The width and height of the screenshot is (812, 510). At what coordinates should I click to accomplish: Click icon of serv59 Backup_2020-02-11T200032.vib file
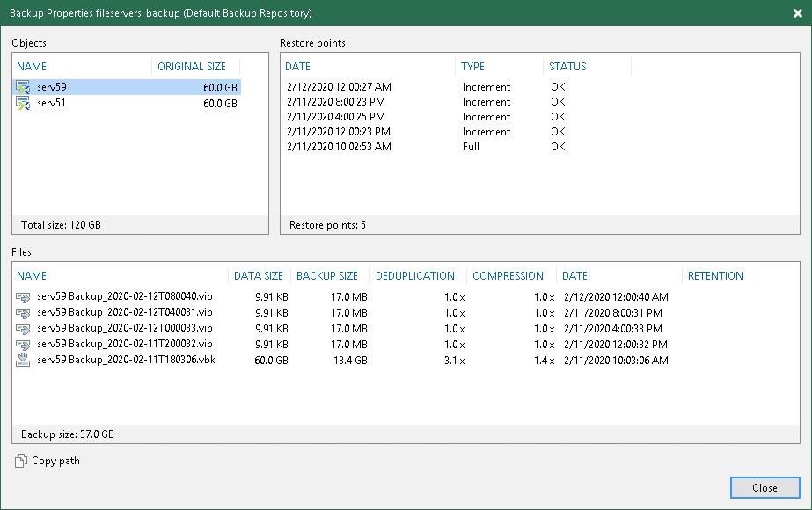click(x=24, y=345)
